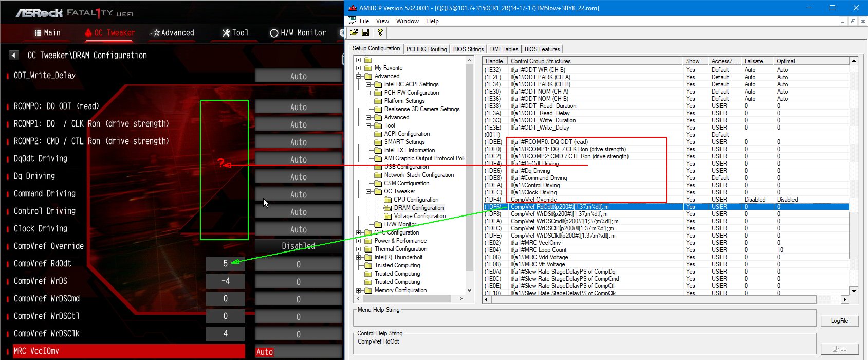868x360 pixels.
Task: Expand the Intel RC ACPI Settings node
Action: [368, 84]
